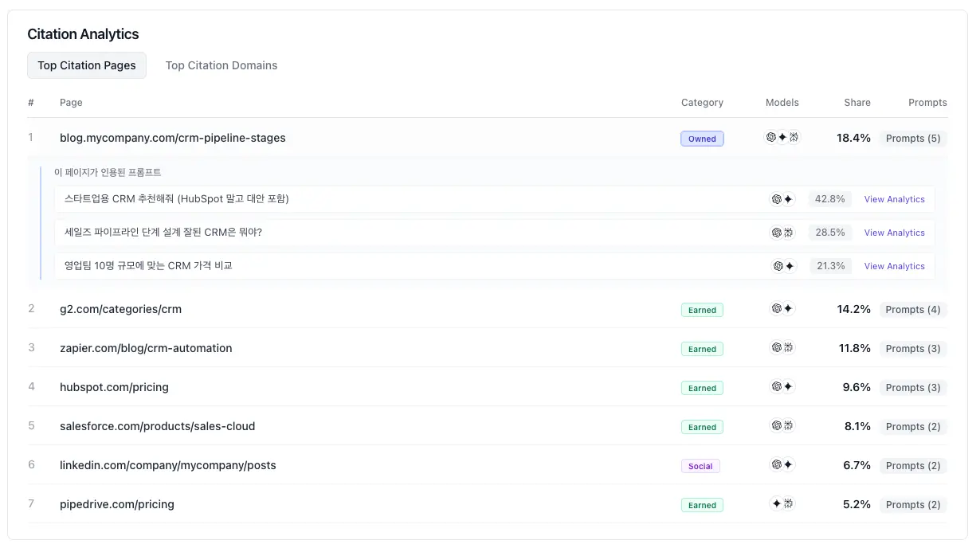Click the Gemini icon in the linkedin.com row

[x=788, y=464]
